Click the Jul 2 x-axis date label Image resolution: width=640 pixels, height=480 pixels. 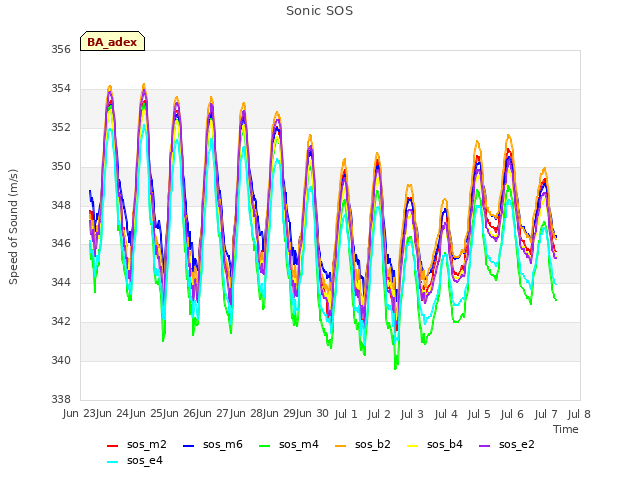[x=379, y=415]
